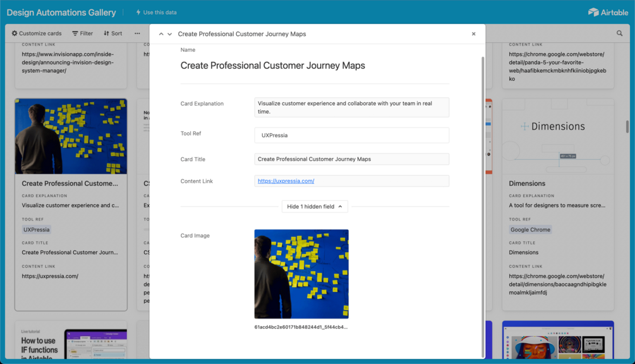
Task: Open the Card Image sticky notes thumbnail
Action: pos(301,274)
